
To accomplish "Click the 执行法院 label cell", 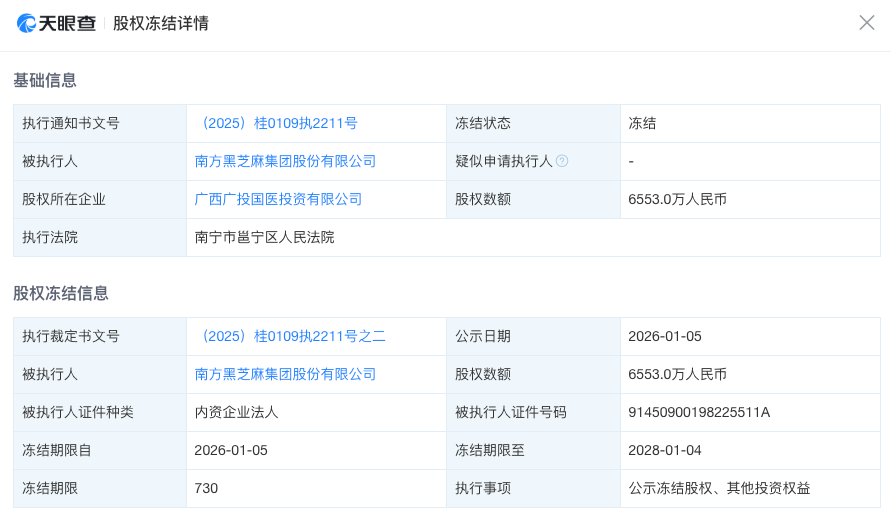I will [100, 237].
